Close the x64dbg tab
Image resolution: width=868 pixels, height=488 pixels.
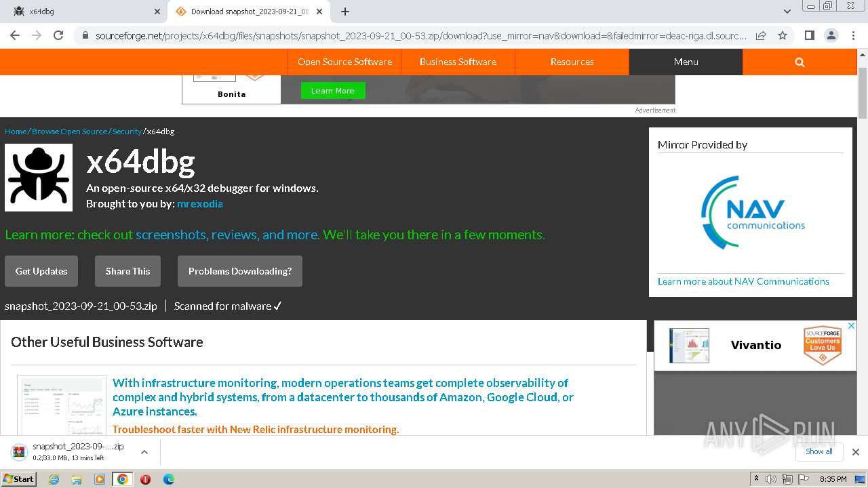click(157, 12)
